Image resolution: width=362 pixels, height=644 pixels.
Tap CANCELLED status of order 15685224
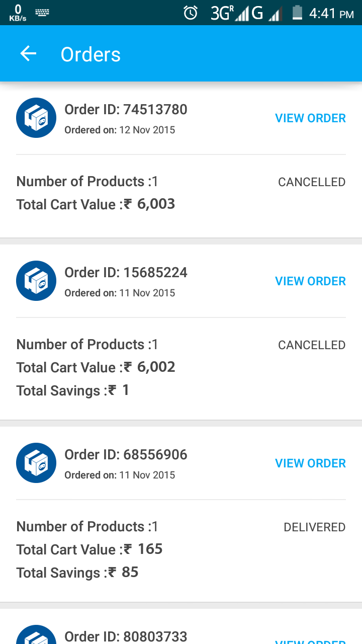click(x=312, y=345)
